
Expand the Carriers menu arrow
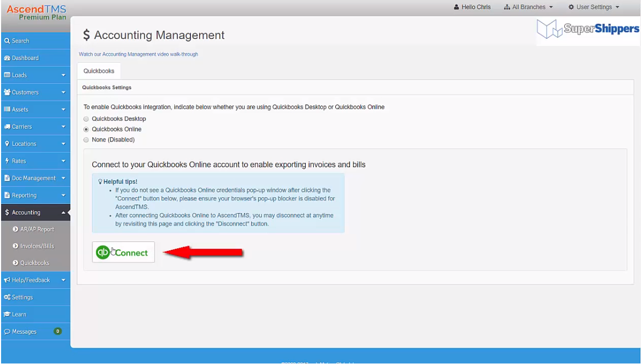(x=63, y=127)
